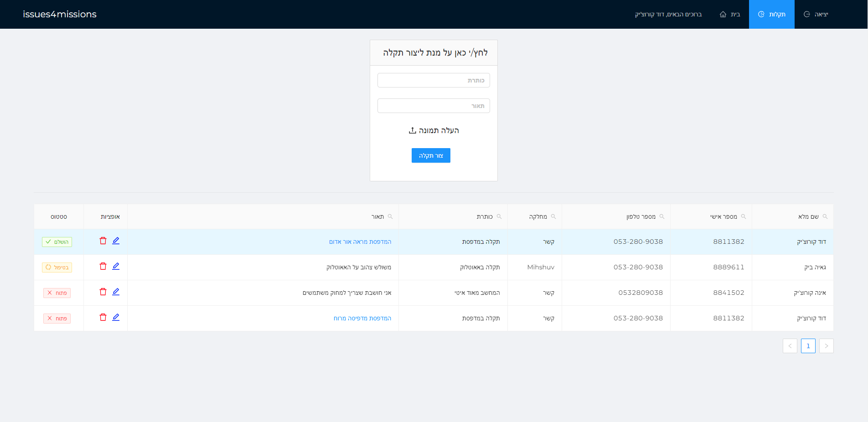Click the סטטוס column header
The image size is (868, 422).
(59, 216)
